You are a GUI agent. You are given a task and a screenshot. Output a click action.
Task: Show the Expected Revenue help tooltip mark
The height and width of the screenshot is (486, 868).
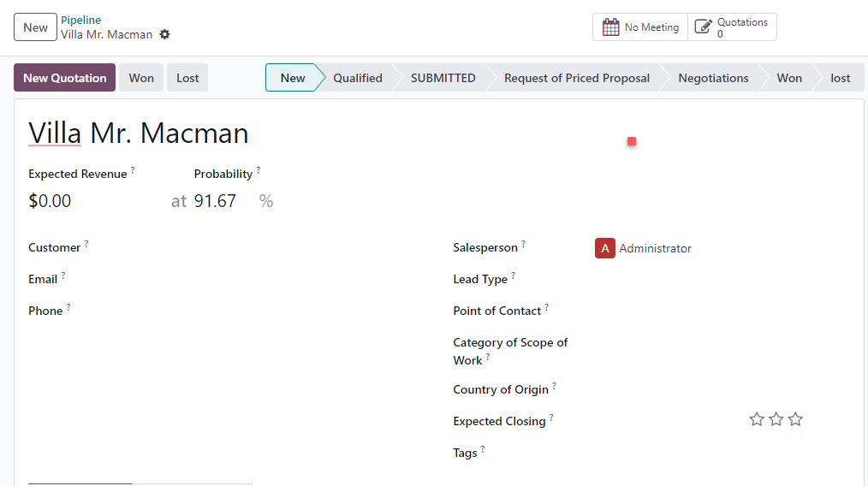pyautogui.click(x=133, y=170)
